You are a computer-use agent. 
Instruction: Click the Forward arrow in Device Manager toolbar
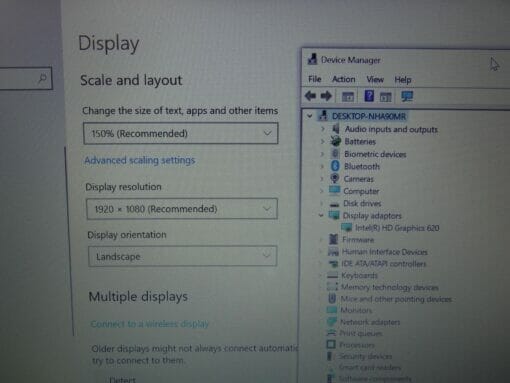click(326, 96)
